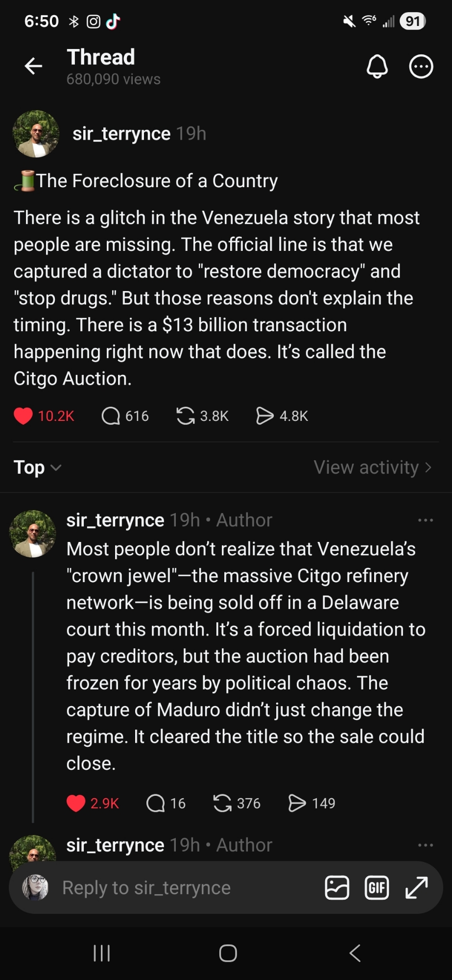
Task: Attach an image to the reply
Action: pyautogui.click(x=337, y=887)
